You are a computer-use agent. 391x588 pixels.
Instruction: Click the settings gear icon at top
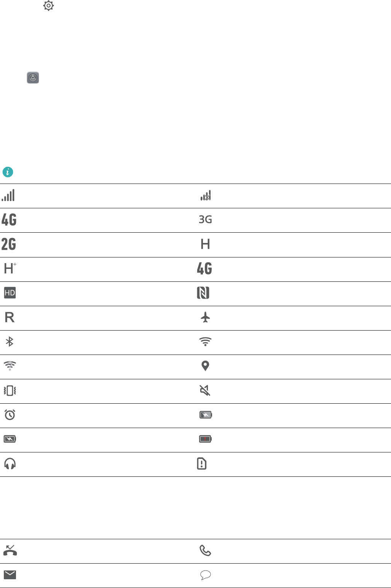click(49, 6)
